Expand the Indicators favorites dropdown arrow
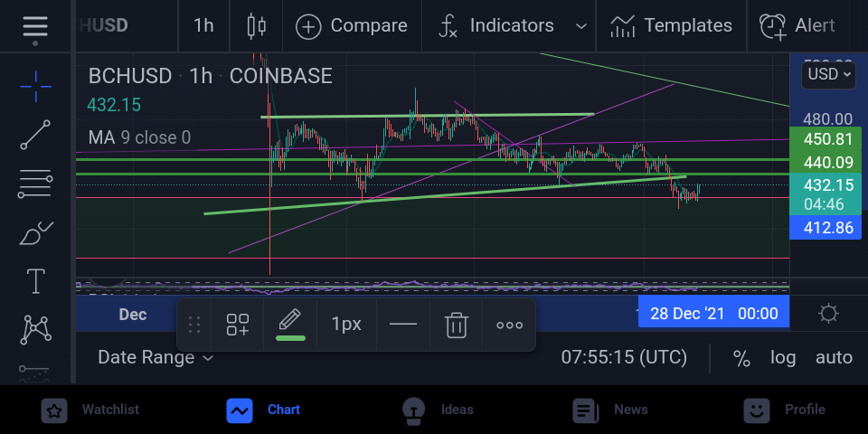This screenshot has height=434, width=868. (580, 26)
